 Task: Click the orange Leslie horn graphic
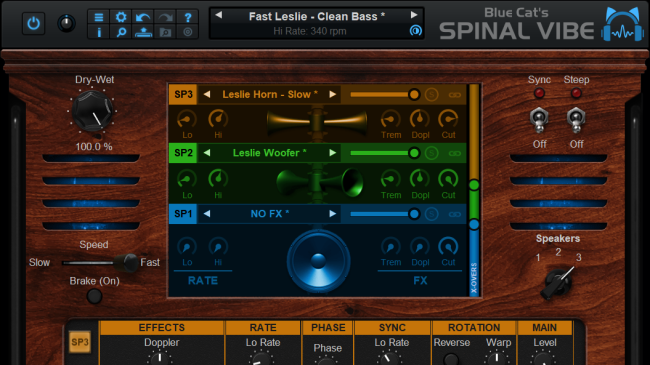pyautogui.click(x=317, y=122)
